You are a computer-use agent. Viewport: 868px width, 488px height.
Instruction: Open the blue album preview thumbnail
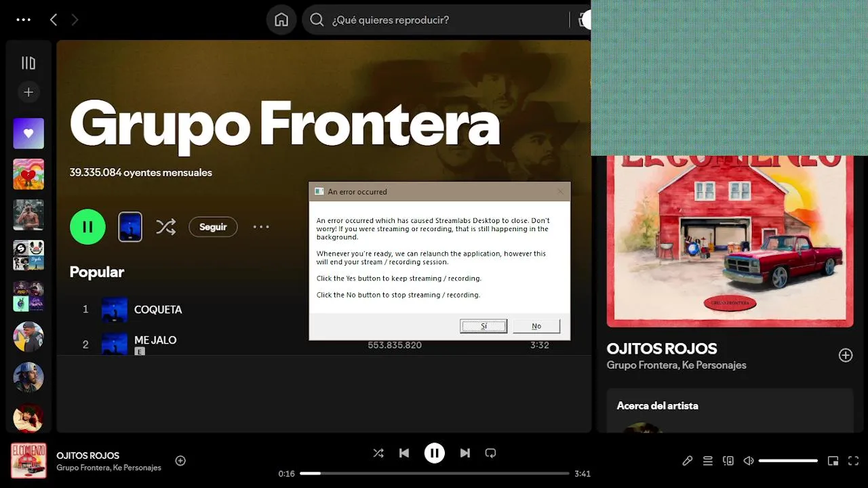tap(130, 226)
